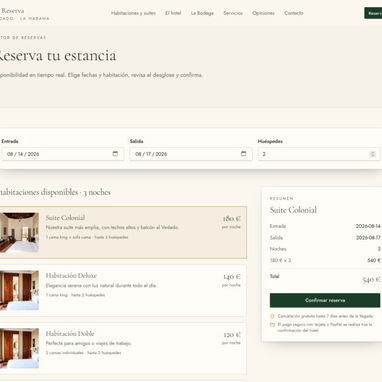Click the 2026-08-14 Entrada value in summary

368,226
